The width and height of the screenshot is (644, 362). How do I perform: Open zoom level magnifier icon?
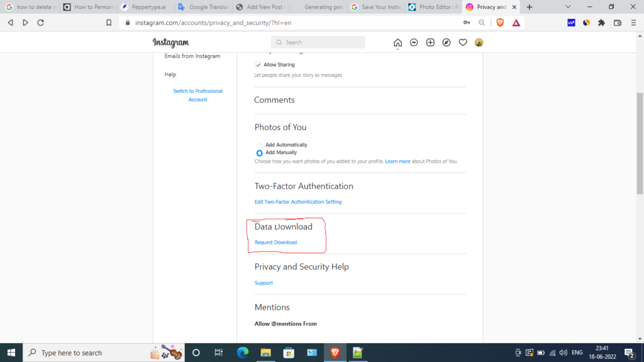point(482,23)
